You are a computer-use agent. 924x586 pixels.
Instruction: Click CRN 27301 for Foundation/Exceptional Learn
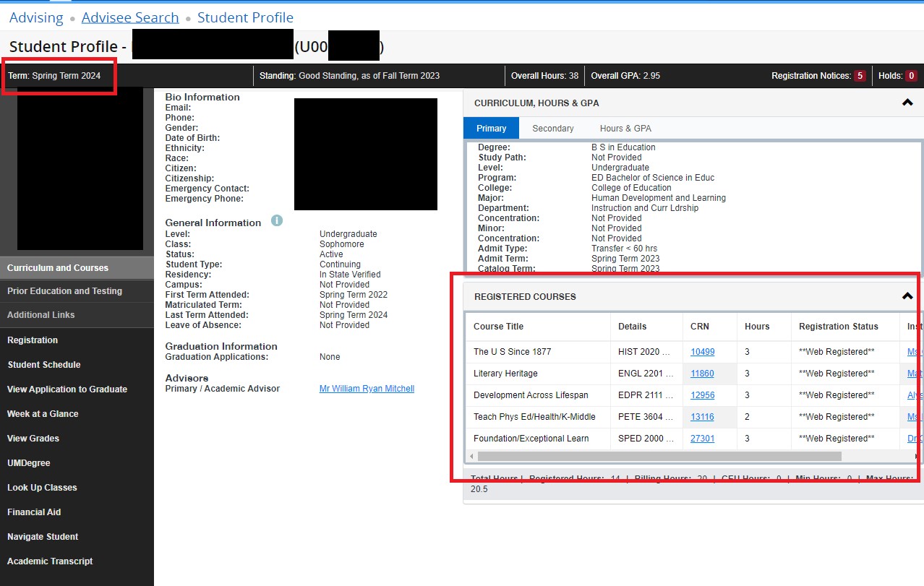pyautogui.click(x=701, y=438)
